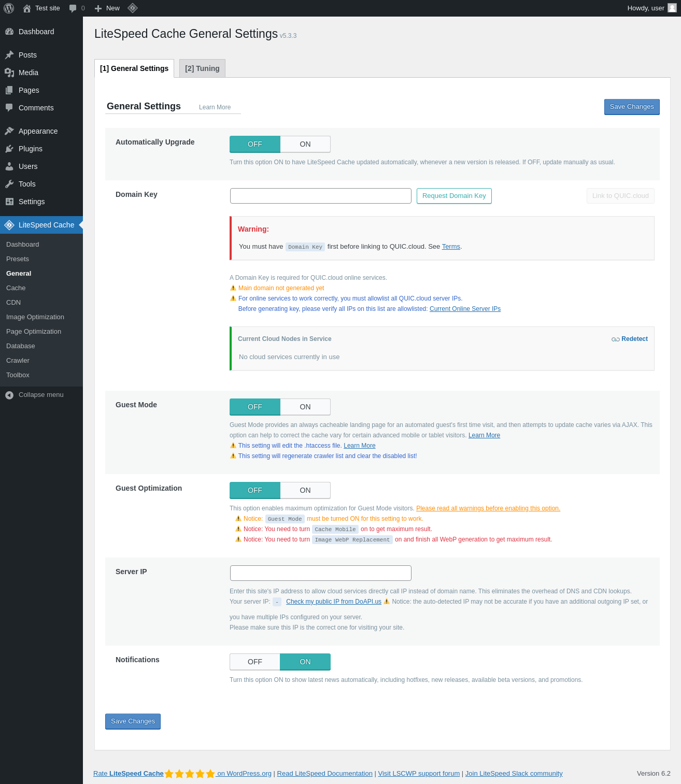681x784 pixels.
Task: Click the Media icon in sidebar
Action: [9, 73]
